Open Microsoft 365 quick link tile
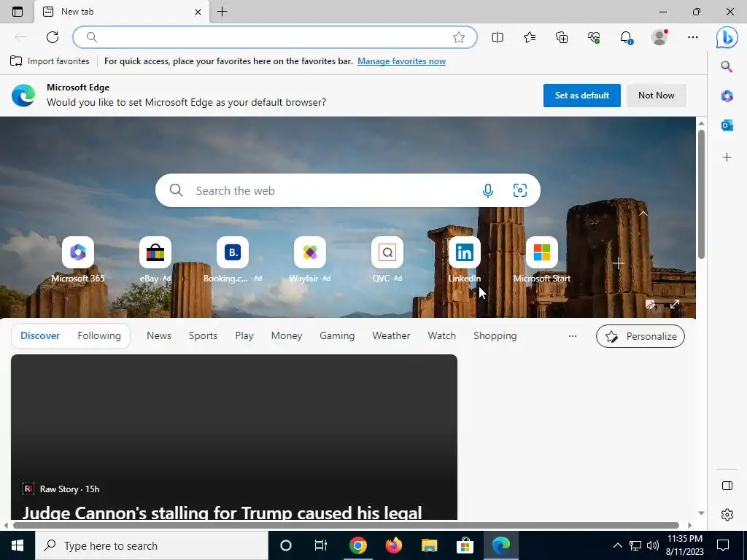747x560 pixels. (x=77, y=260)
